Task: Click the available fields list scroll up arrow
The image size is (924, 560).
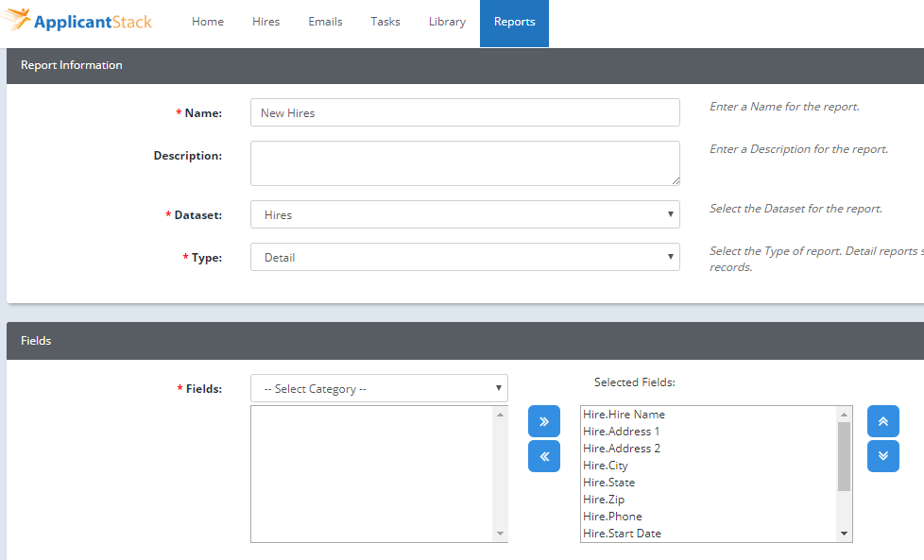Action: [500, 415]
